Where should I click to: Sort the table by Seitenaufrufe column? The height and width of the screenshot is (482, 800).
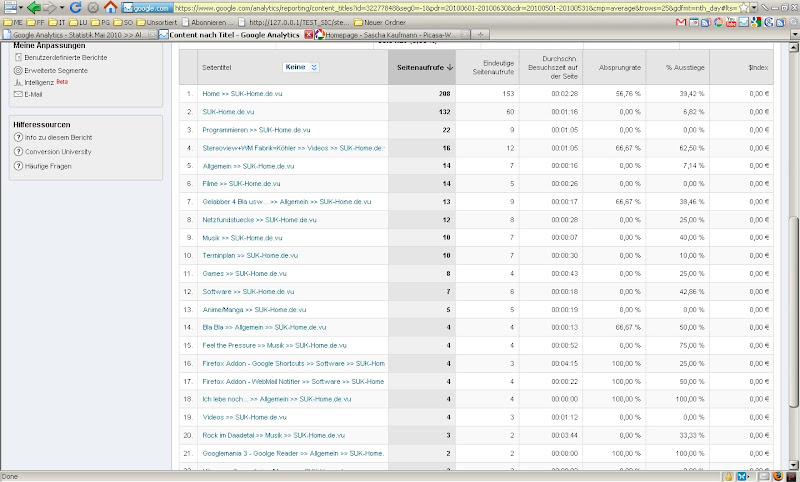pos(422,67)
